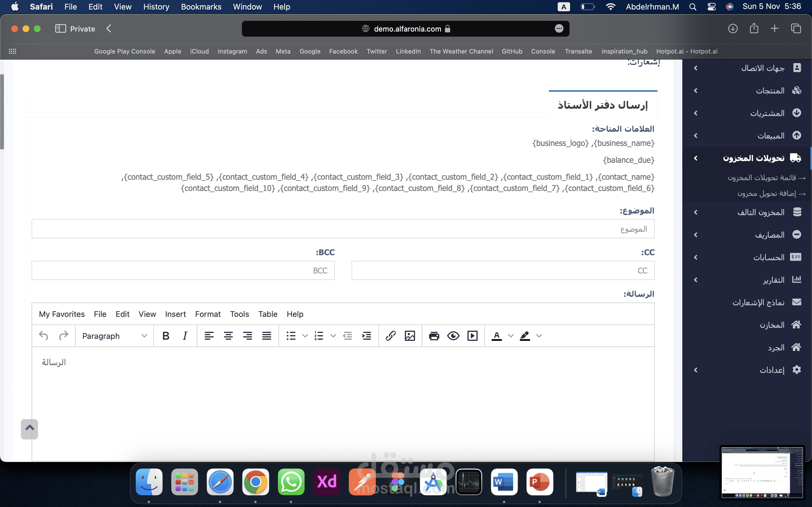Apply the background highlight color
The width and height of the screenshot is (812, 507).
(x=525, y=336)
